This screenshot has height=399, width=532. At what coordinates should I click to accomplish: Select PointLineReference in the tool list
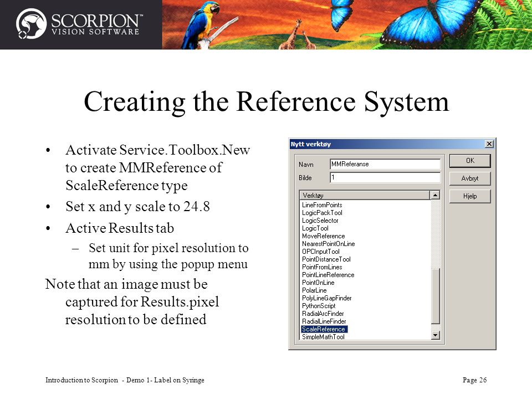(328, 275)
